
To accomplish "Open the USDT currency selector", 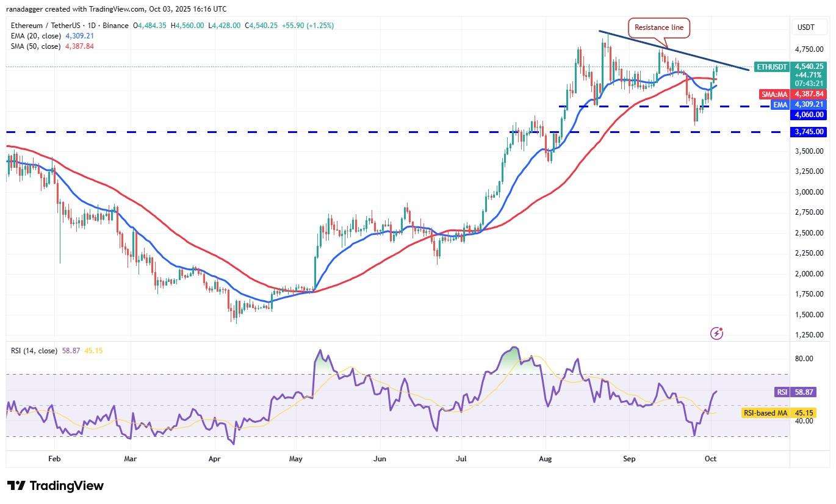I will coord(807,27).
